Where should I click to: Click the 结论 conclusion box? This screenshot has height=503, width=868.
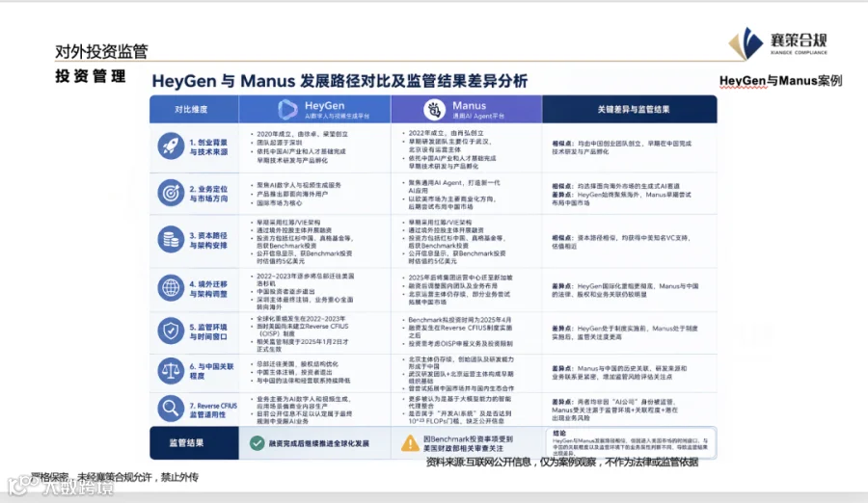pyautogui.click(x=631, y=442)
